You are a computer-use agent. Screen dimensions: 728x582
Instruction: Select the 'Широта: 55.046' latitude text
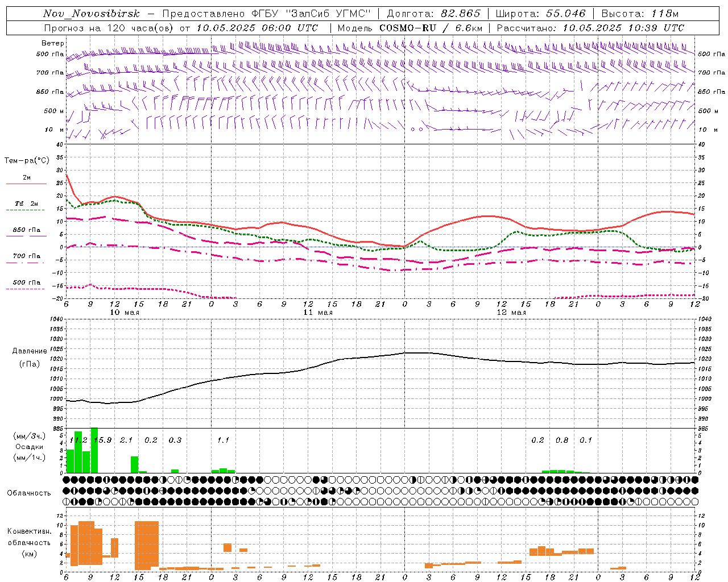(x=540, y=14)
